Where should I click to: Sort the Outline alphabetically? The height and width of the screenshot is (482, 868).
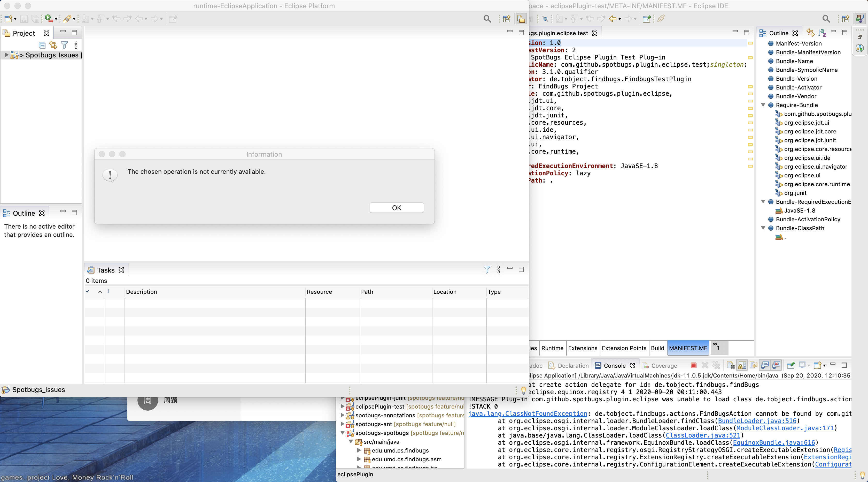pos(822,33)
